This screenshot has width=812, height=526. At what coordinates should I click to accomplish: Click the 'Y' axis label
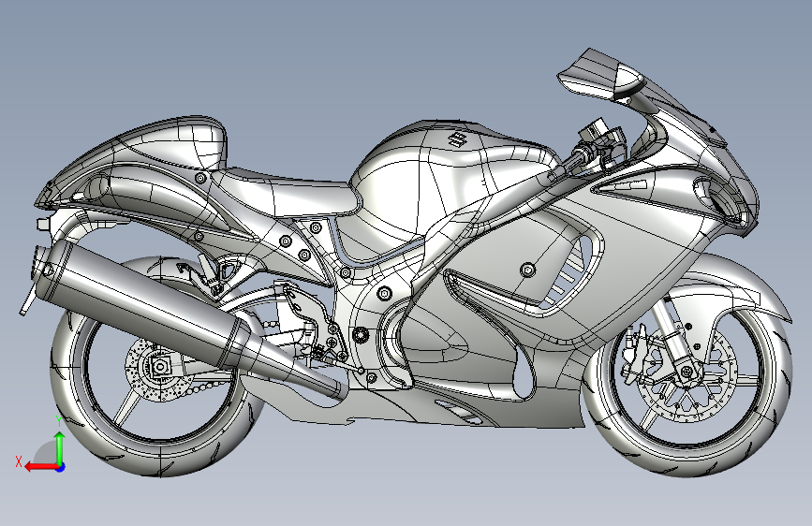pos(59,421)
